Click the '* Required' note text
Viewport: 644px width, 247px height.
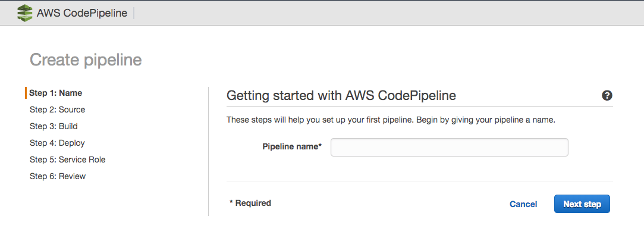[x=250, y=203]
